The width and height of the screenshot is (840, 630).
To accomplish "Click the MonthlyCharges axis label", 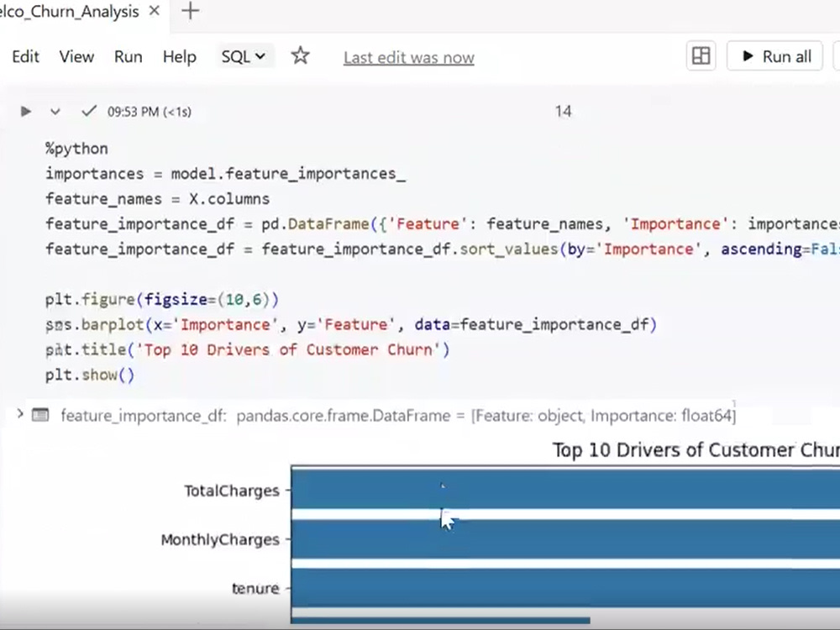I will click(x=220, y=539).
